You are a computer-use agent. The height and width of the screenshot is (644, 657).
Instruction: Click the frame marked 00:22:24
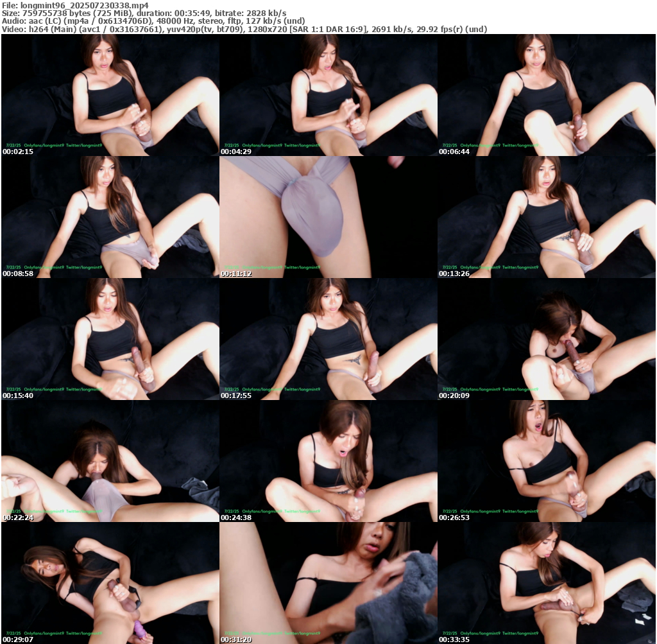(x=110, y=461)
